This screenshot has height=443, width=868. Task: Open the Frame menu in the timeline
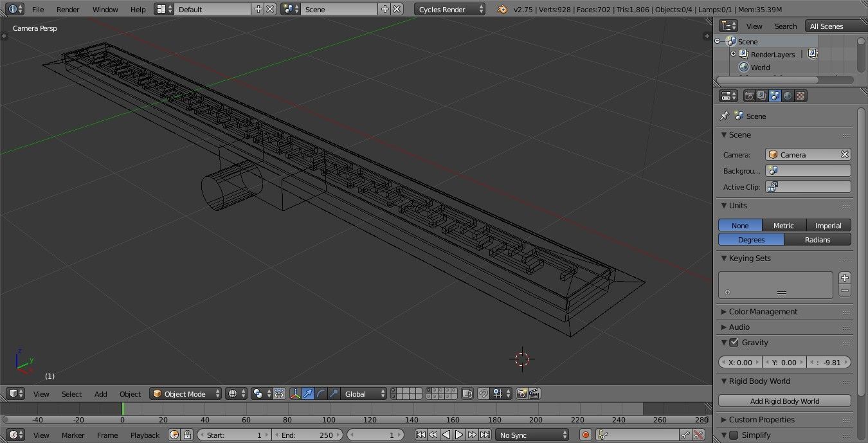[x=107, y=435]
